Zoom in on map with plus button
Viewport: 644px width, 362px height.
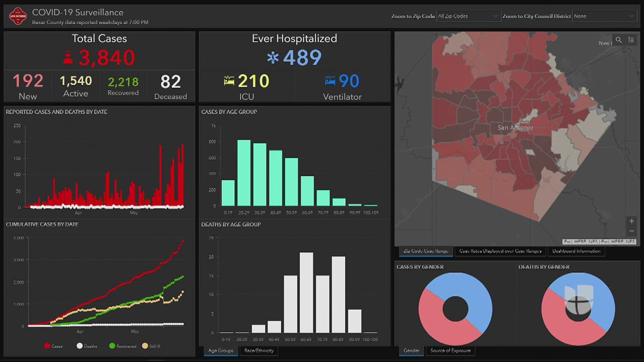pos(632,221)
